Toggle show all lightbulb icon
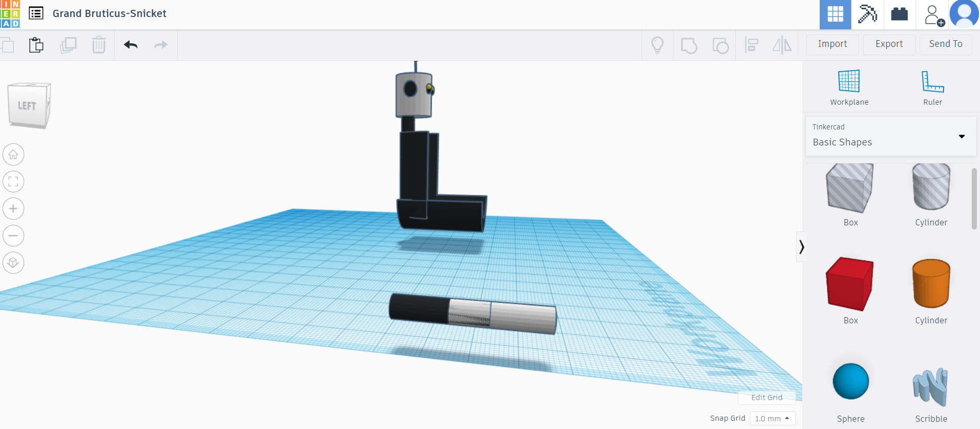 (x=657, y=45)
